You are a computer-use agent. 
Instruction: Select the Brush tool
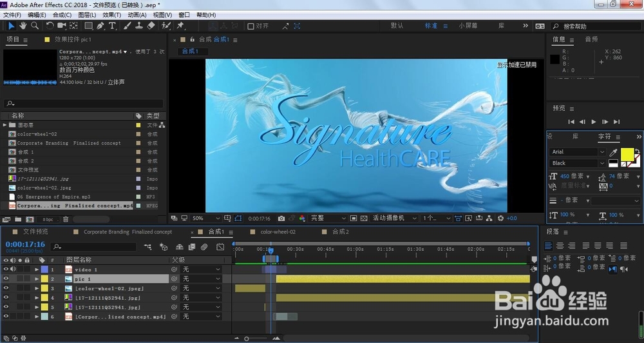[x=128, y=26]
